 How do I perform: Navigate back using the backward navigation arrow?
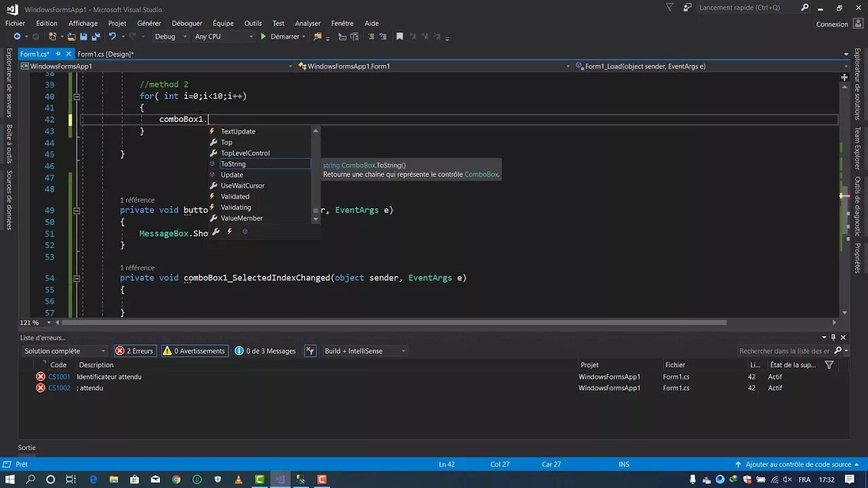coord(18,37)
